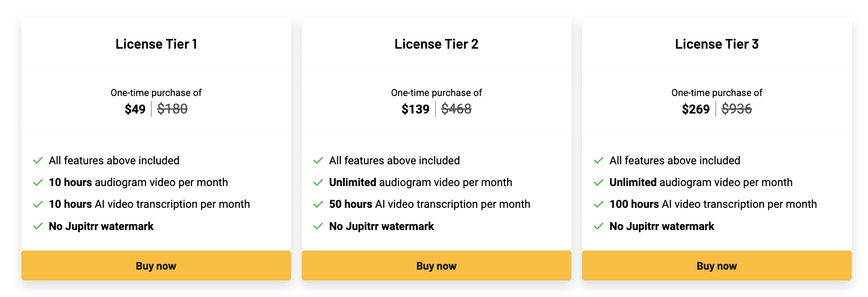
Task: Click '10 hours AI video transcription per month' text
Action: pyautogui.click(x=149, y=204)
